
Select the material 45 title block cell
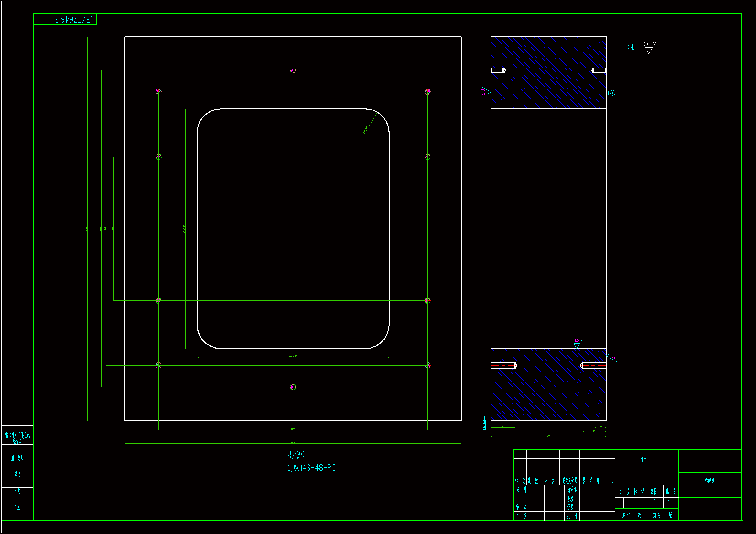point(643,460)
